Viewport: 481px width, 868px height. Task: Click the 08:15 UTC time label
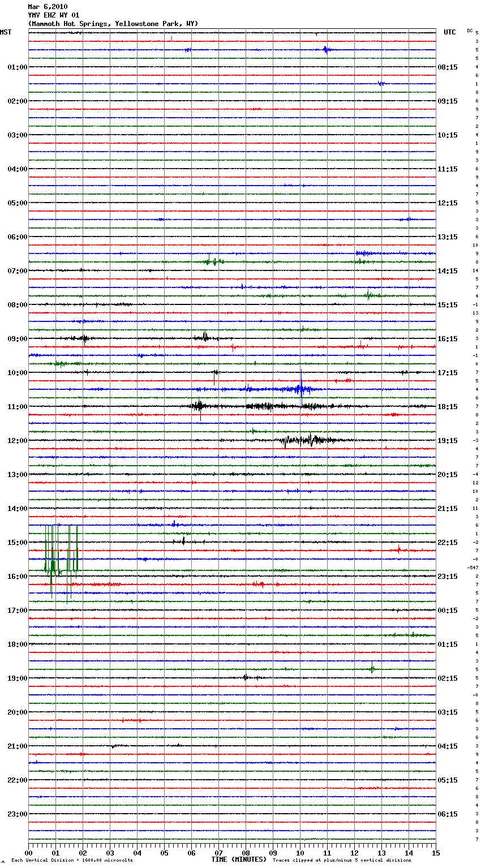coord(448,67)
